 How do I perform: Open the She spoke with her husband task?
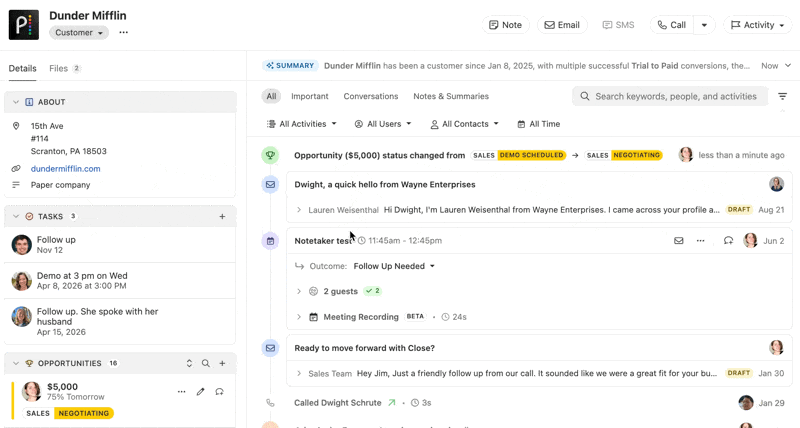coord(120,321)
